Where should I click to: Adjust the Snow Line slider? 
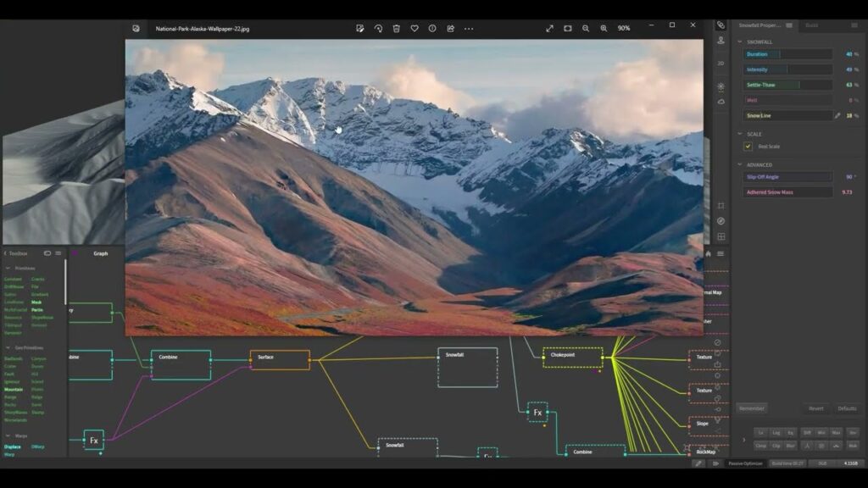787,115
